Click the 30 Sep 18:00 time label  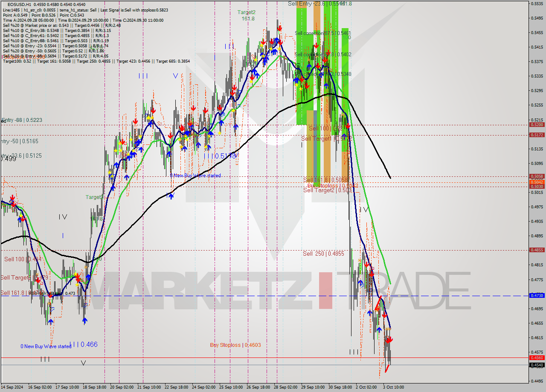[340, 387]
